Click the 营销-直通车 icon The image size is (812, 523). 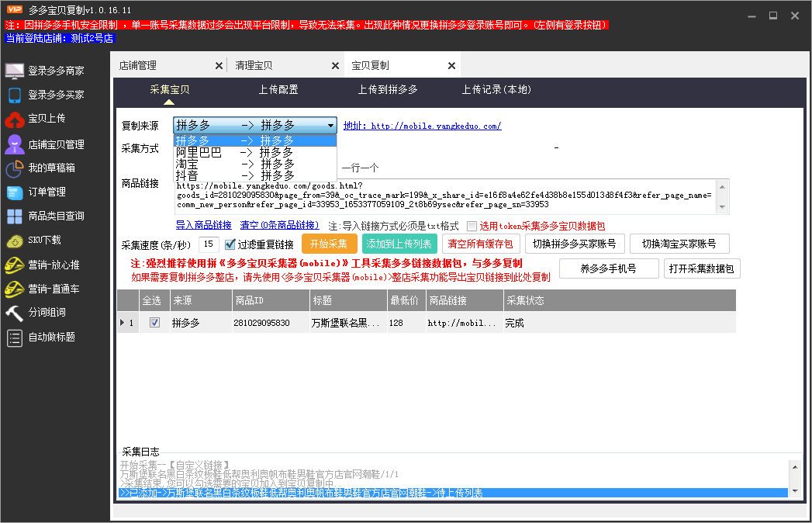click(15, 289)
